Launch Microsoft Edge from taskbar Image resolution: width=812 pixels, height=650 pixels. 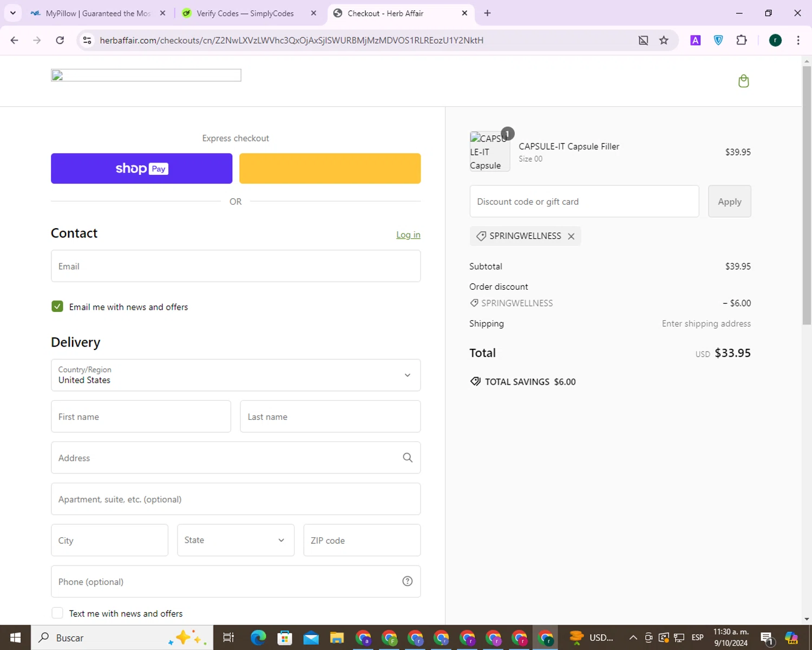click(258, 638)
